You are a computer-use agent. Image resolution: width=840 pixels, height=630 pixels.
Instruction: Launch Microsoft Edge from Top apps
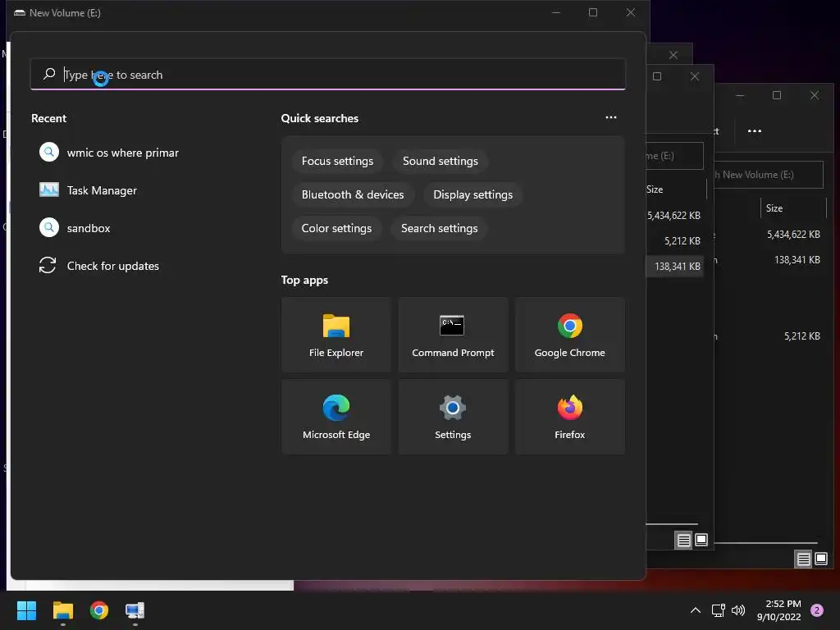[336, 417]
